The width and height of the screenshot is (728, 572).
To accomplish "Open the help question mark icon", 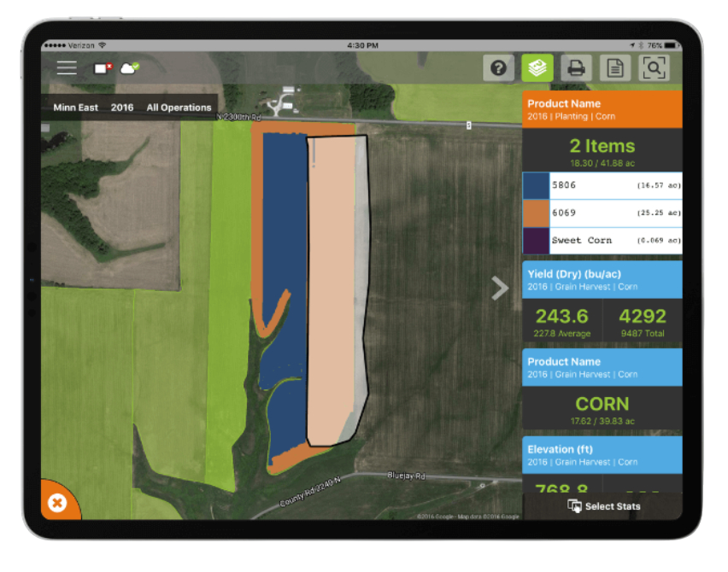I will click(x=498, y=68).
